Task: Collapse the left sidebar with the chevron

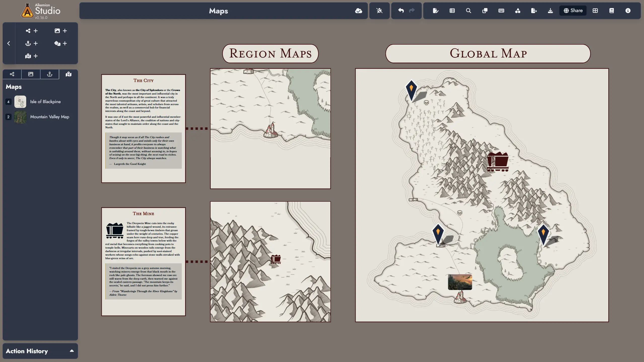Action: 9,43
